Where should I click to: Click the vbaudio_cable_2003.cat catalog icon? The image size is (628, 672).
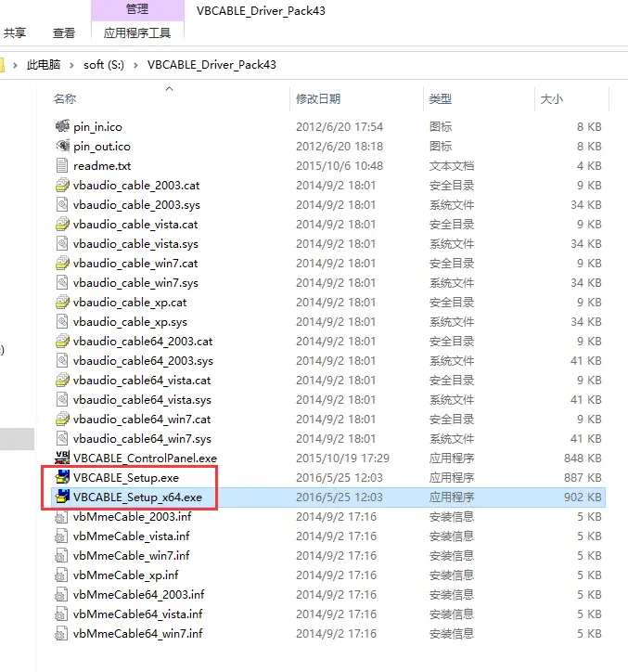[x=62, y=185]
